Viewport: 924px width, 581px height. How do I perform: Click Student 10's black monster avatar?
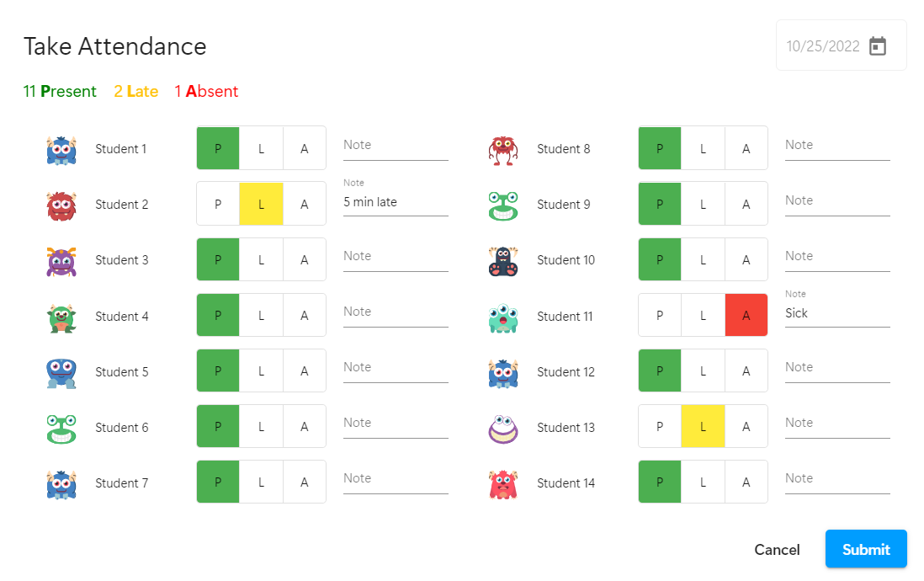pyautogui.click(x=503, y=260)
